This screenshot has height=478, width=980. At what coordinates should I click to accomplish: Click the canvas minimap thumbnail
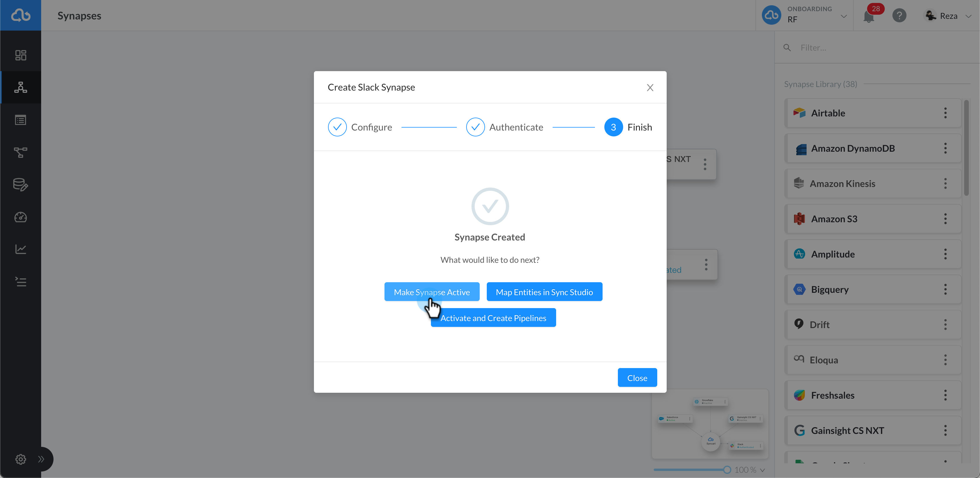tap(710, 424)
